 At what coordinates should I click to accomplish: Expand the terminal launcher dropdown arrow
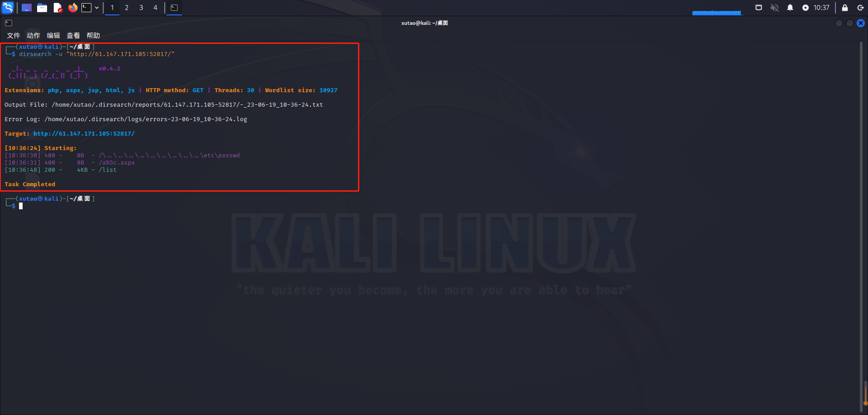[x=97, y=8]
